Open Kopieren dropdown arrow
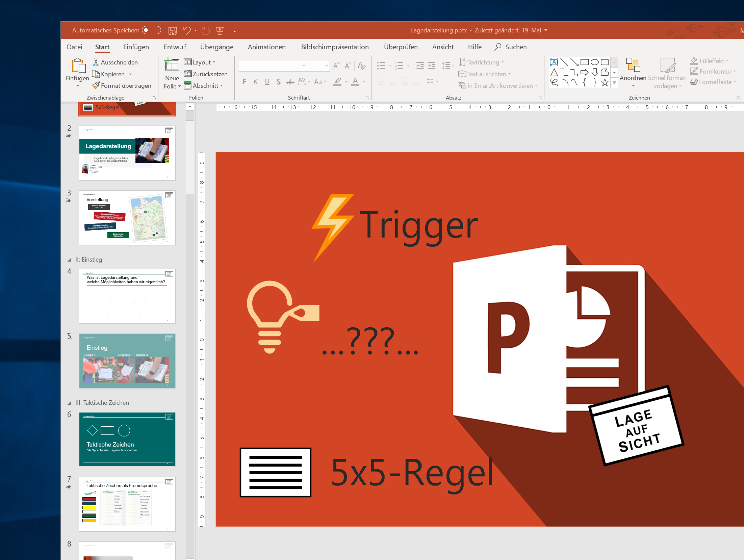The image size is (744, 560). pos(130,74)
